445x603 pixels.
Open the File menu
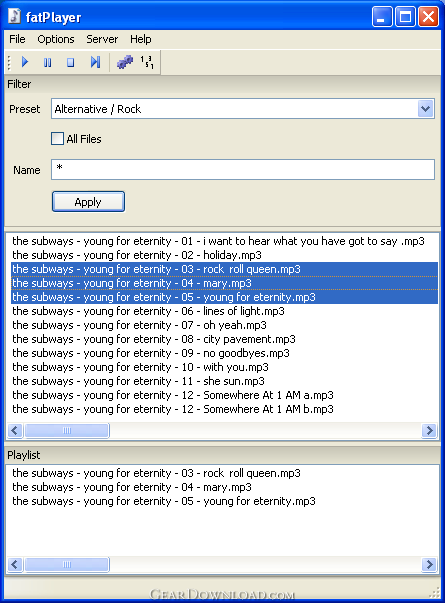tap(17, 39)
